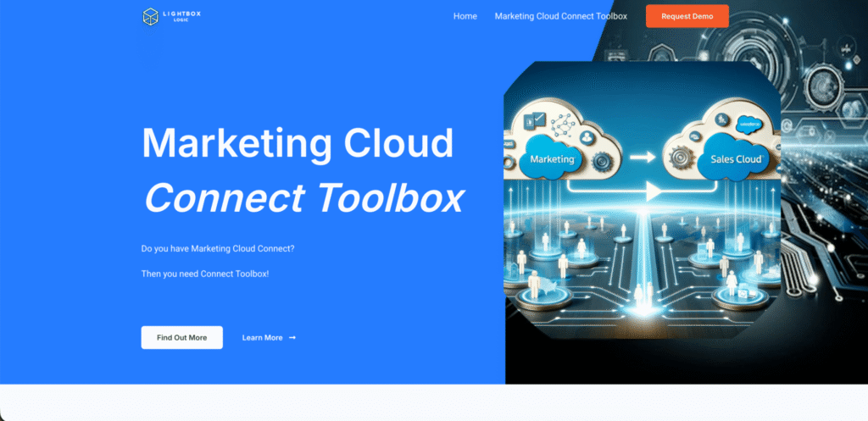Open the Home nav link
The width and height of the screenshot is (868, 421).
(465, 16)
